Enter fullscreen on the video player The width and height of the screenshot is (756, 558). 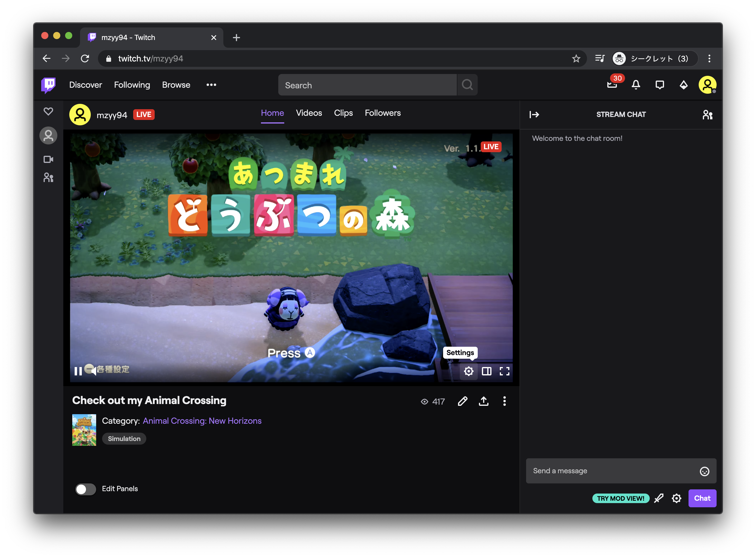click(504, 371)
